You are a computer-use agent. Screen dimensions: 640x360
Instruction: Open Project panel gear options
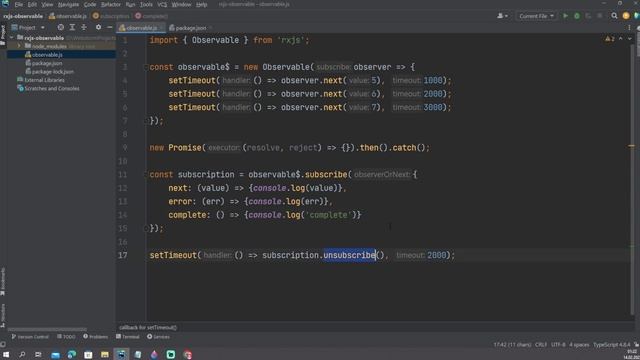(98, 27)
